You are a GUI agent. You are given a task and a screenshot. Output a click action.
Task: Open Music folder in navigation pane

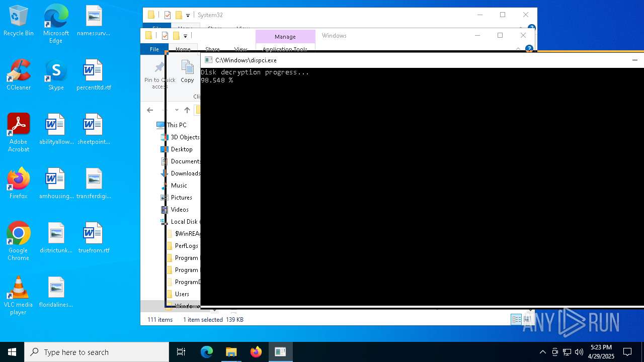[174, 186]
